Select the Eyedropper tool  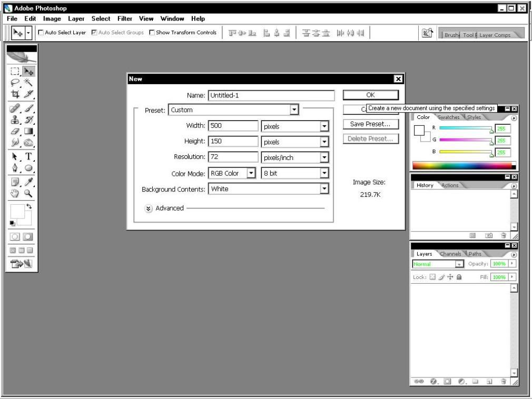28,182
